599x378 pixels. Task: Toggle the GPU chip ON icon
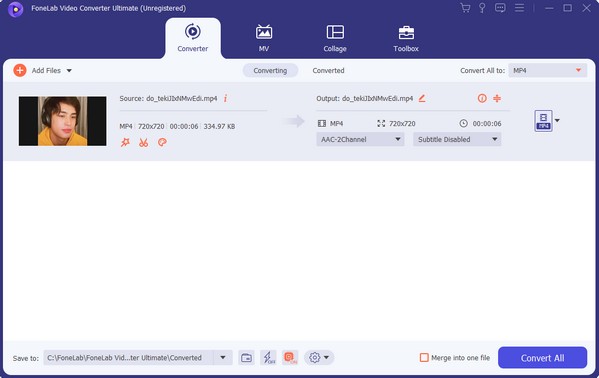coord(290,358)
